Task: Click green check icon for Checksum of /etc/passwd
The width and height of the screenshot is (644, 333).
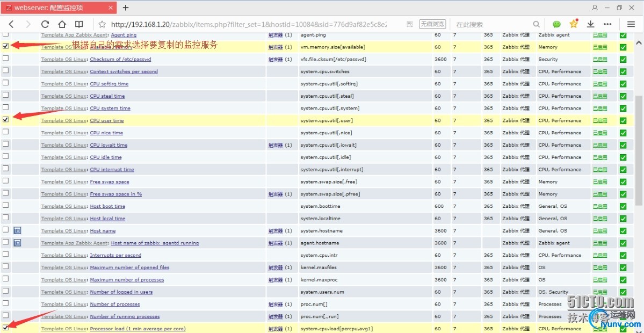Action: coord(623,60)
